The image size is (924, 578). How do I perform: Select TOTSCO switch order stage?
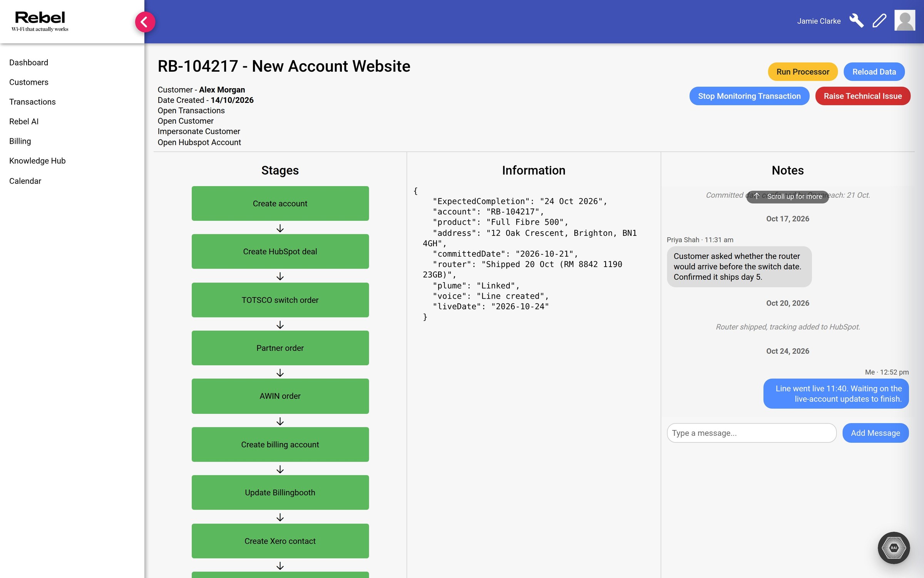click(x=280, y=300)
